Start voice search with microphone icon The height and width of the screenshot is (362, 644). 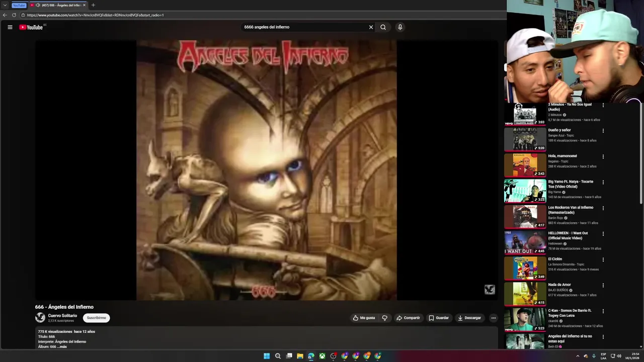click(x=400, y=27)
